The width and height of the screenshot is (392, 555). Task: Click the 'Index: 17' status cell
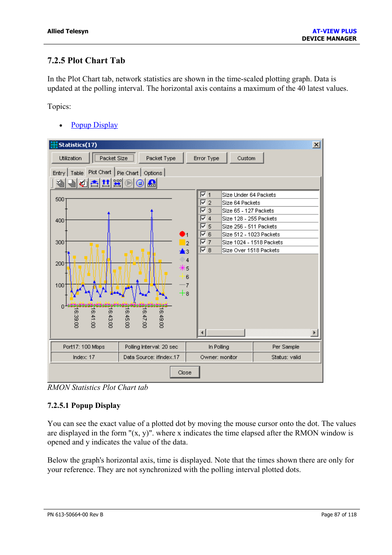pos(84,357)
